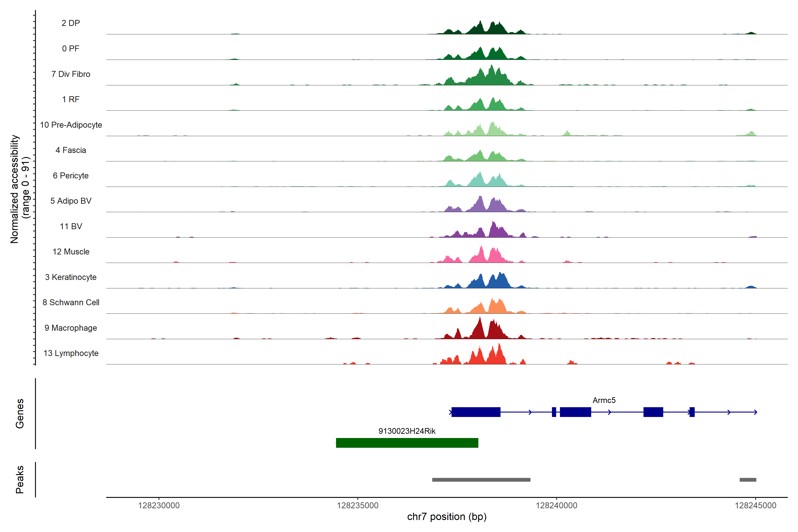This screenshot has width=798, height=532.
Task: Click the 13 Lymphocyte track label
Action: pos(70,353)
